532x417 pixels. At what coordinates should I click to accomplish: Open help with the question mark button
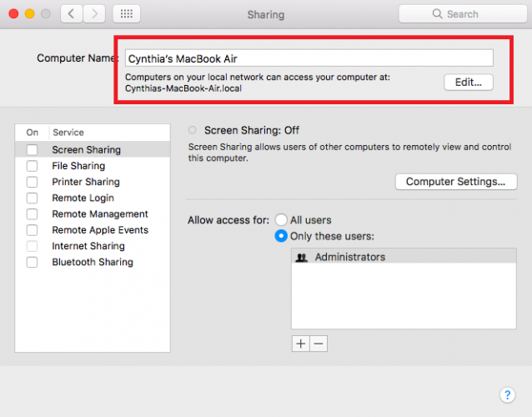[507, 394]
